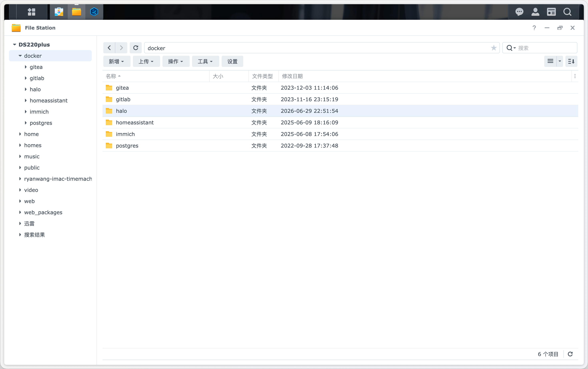This screenshot has height=369, width=588.
Task: Click the docker path address field
Action: [x=322, y=48]
